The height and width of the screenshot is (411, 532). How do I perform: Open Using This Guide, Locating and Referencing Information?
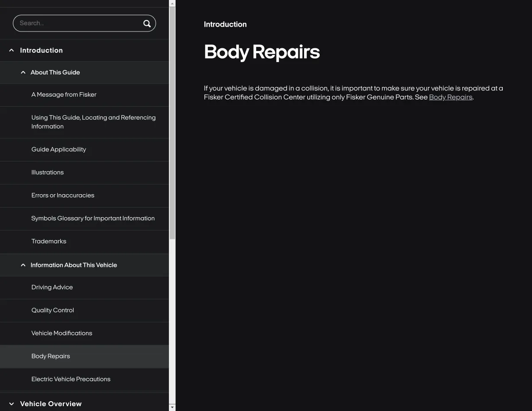pos(94,122)
